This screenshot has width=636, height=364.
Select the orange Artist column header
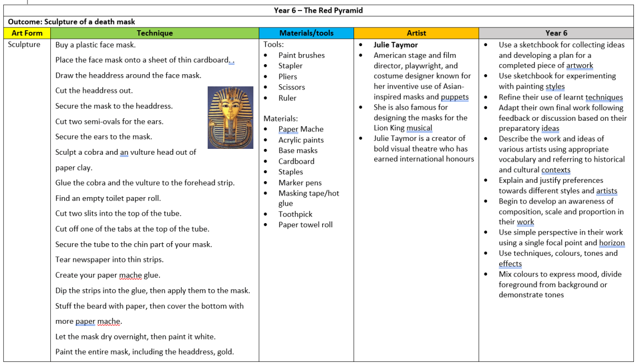pyautogui.click(x=416, y=33)
